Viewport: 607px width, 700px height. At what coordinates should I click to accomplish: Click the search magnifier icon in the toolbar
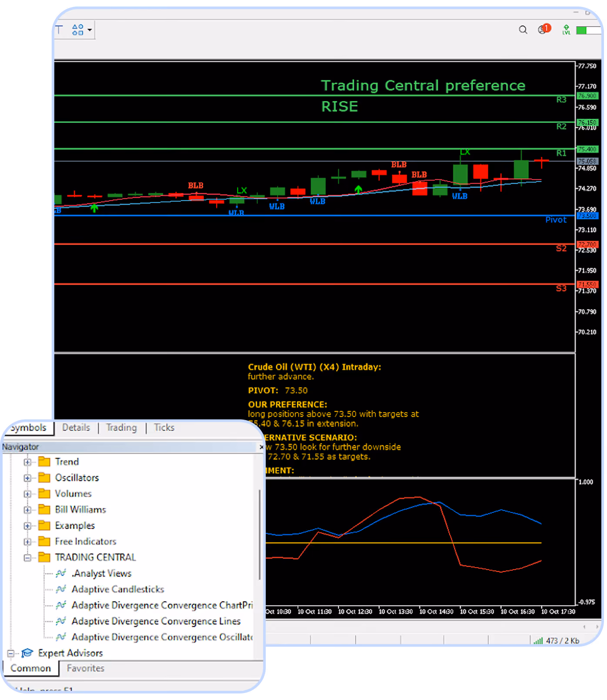(x=523, y=30)
